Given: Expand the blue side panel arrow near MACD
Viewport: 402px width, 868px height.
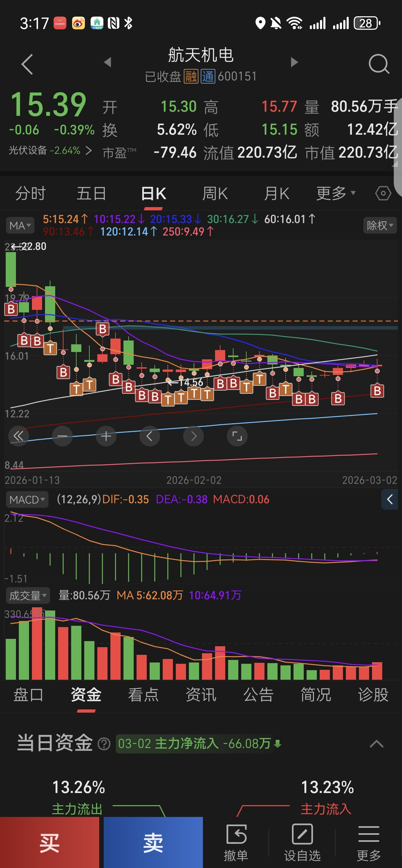Looking at the screenshot, I should pyautogui.click(x=390, y=499).
